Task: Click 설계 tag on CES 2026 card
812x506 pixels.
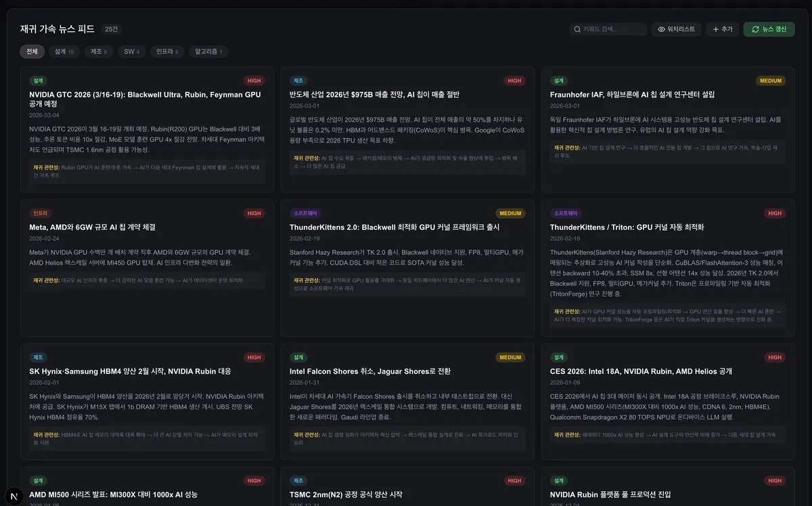Action: click(x=559, y=357)
